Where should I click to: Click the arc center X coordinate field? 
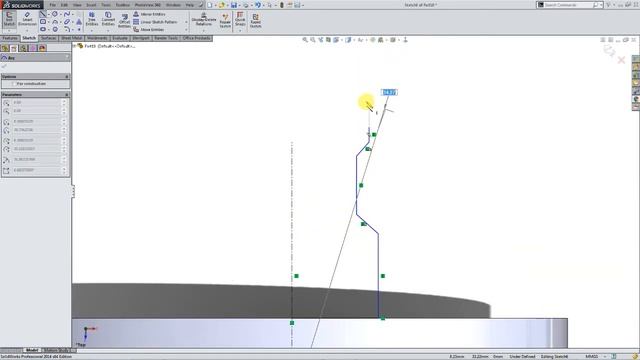coord(37,102)
